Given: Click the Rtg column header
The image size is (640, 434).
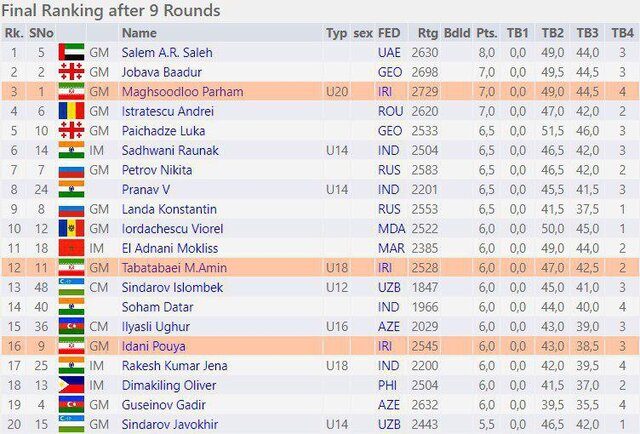Looking at the screenshot, I should tap(427, 33).
